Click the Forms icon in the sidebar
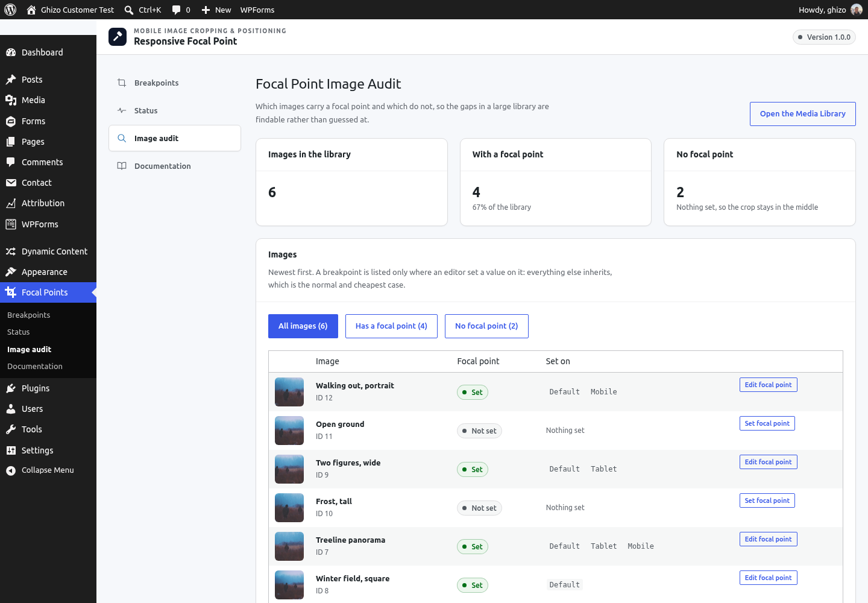Screen dimensions: 868x603 coord(11,121)
